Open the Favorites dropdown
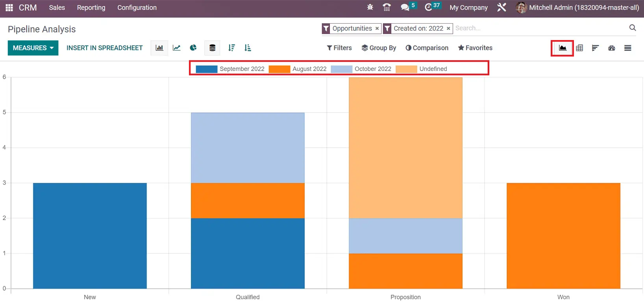644x302 pixels. [475, 48]
